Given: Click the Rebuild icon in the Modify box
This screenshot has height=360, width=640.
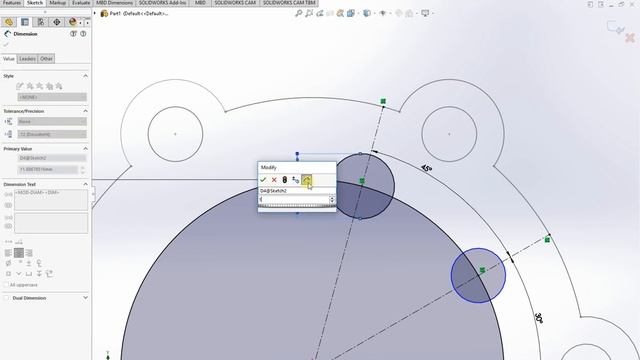Looking at the screenshot, I should click(284, 180).
